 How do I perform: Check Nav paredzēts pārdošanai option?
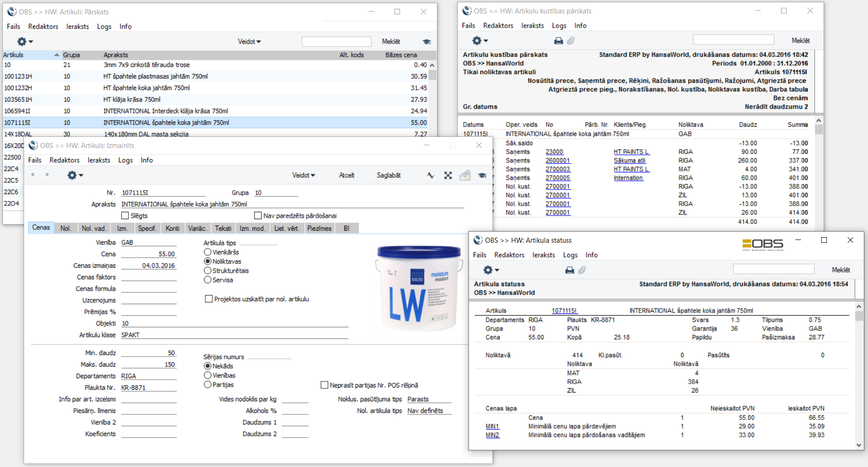[258, 215]
